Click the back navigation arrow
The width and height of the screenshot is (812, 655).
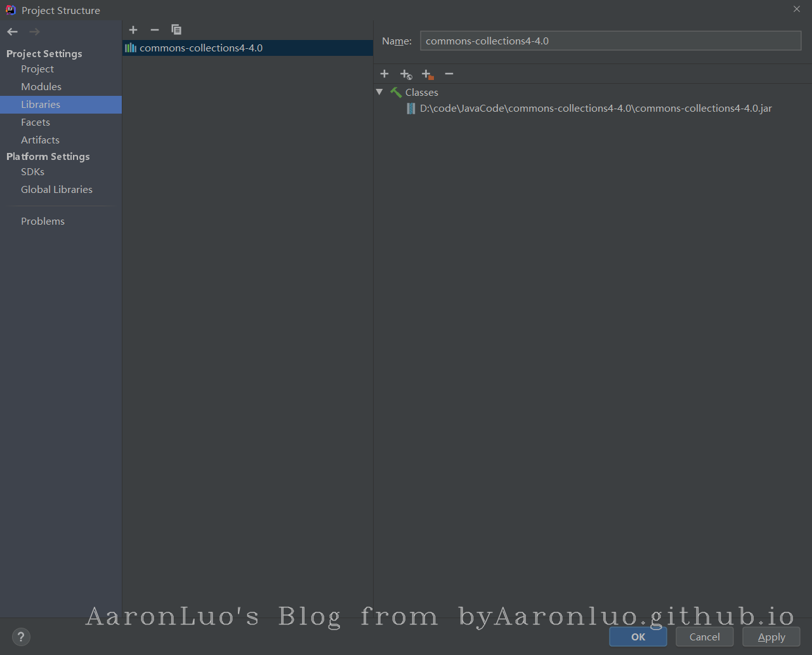[x=13, y=32]
